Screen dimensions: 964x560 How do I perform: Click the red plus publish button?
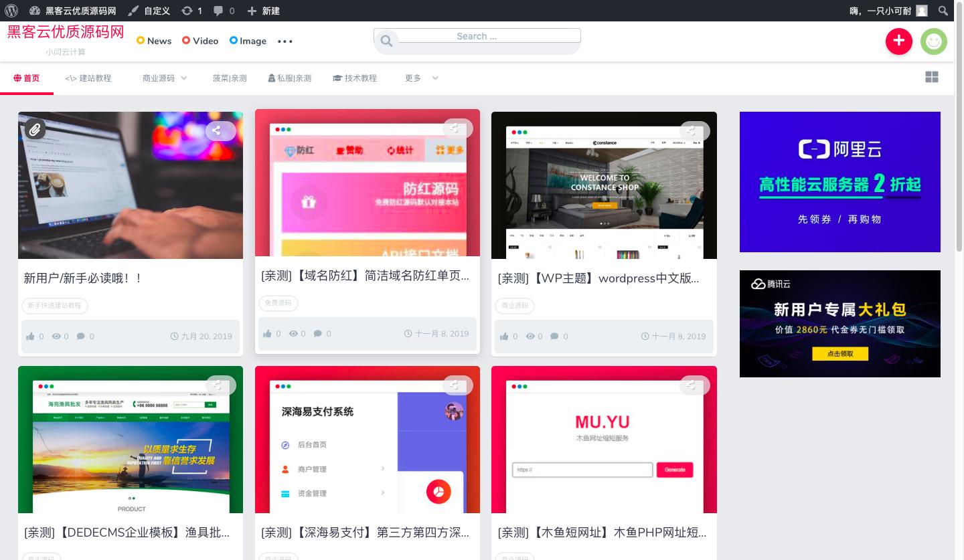click(x=898, y=41)
